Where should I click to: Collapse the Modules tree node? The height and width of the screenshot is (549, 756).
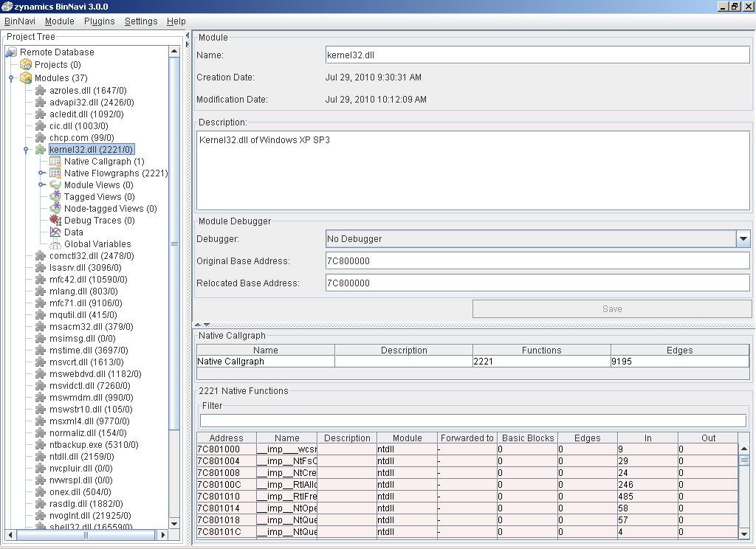12,78
